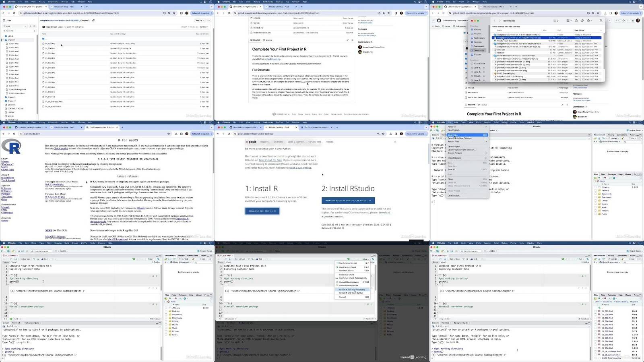The image size is (644, 362).
Task: Open the PRODUCTS dropdown on posit page
Action: [265, 142]
